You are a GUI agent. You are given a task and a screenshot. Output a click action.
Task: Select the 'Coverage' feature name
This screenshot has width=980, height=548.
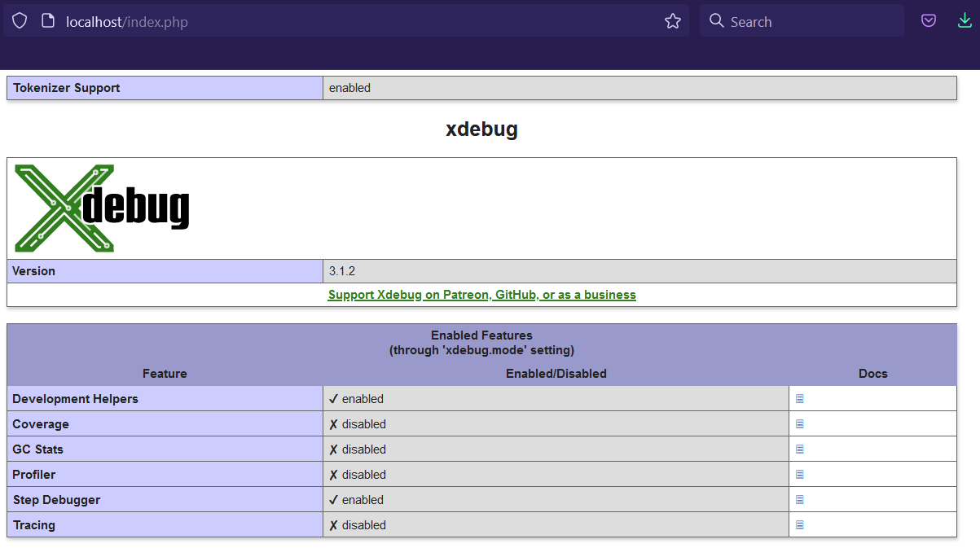click(x=41, y=424)
